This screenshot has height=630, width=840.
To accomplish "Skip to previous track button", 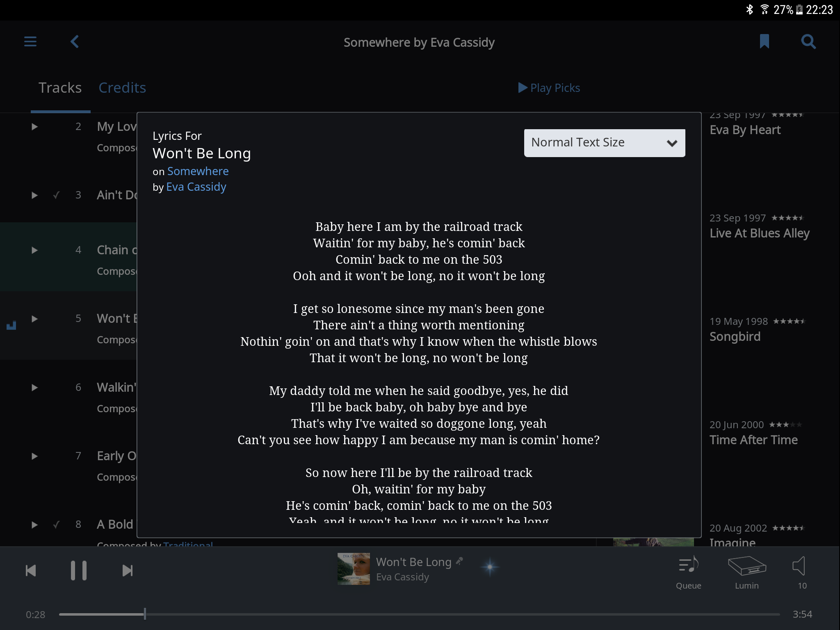I will [x=30, y=571].
